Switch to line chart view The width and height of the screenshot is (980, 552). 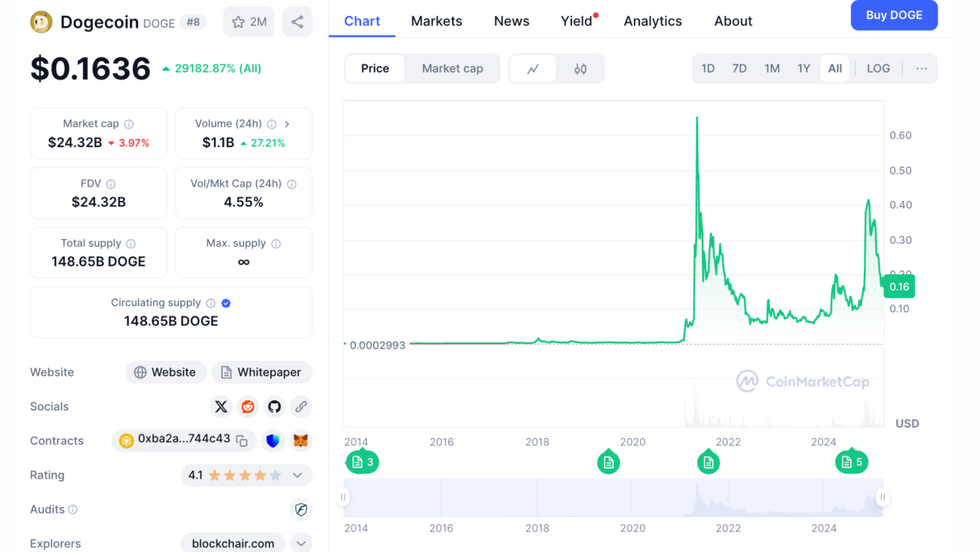click(x=533, y=69)
